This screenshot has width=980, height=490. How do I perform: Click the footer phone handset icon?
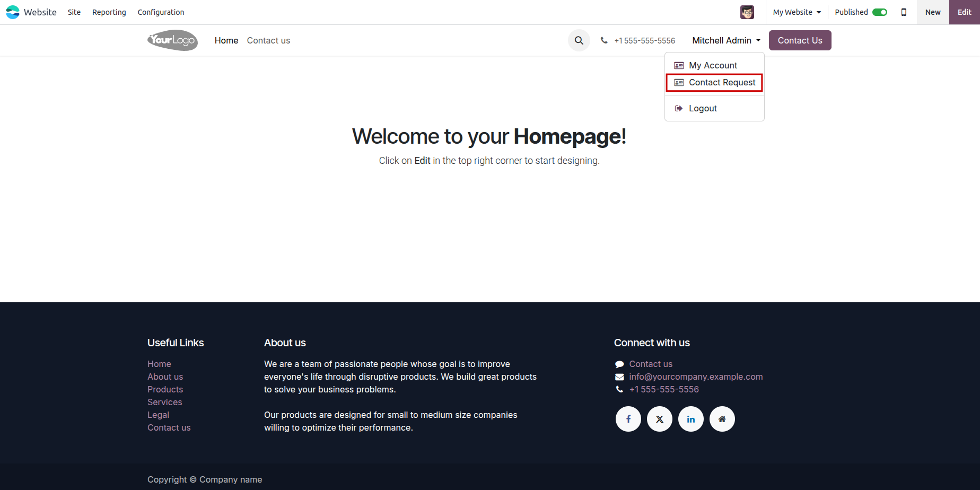click(x=619, y=389)
